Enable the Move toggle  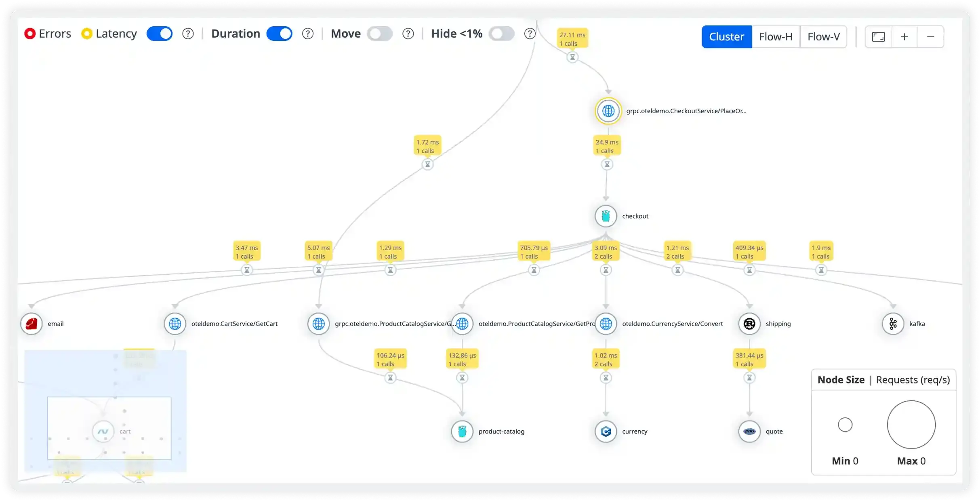tap(379, 34)
